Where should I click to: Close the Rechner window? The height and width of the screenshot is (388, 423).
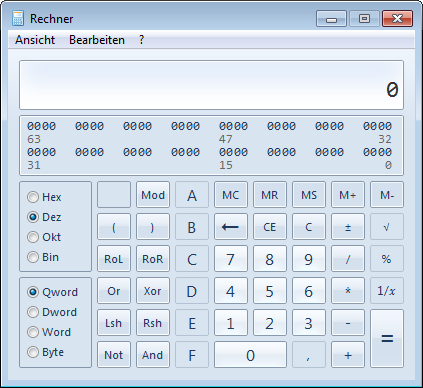pyautogui.click(x=397, y=18)
